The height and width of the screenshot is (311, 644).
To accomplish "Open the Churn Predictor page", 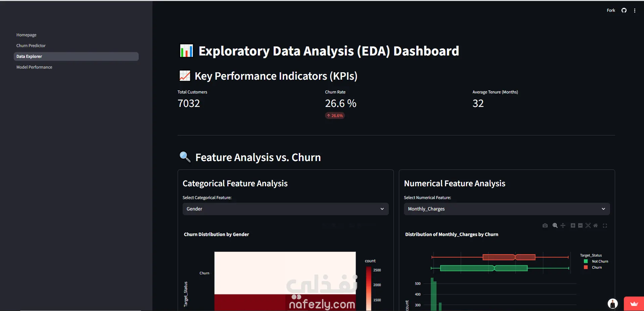I will click(31, 46).
